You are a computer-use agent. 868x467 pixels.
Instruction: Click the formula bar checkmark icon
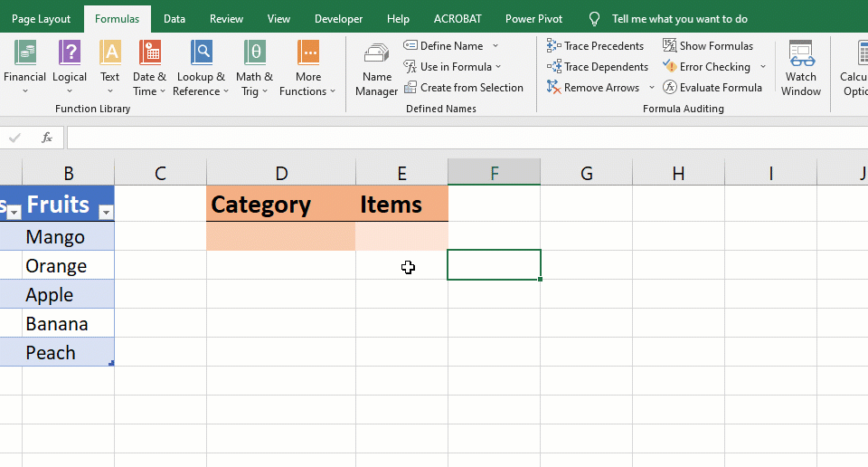pyautogui.click(x=15, y=138)
